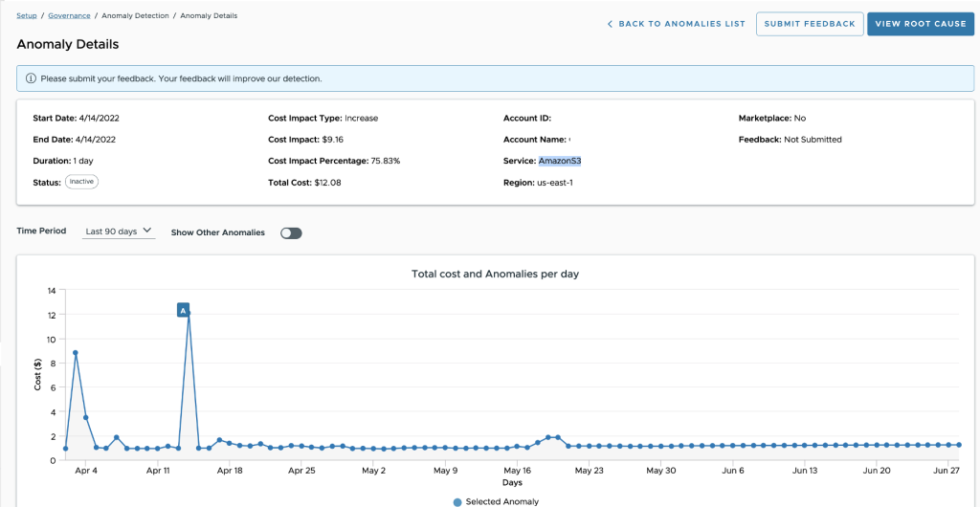Click the back chevron beside Back to Anomalies List
Viewport: 980px width, 507px height.
pos(611,24)
